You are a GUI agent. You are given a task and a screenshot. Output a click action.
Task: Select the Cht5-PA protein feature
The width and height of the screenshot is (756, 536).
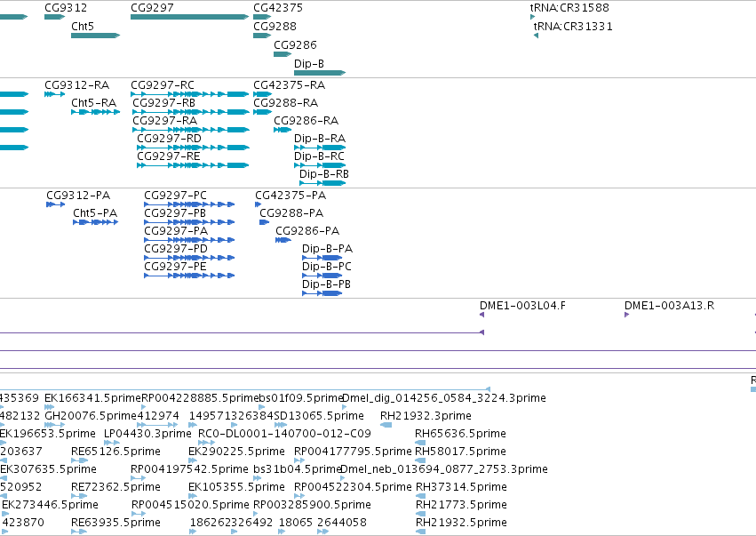pyautogui.click(x=95, y=222)
